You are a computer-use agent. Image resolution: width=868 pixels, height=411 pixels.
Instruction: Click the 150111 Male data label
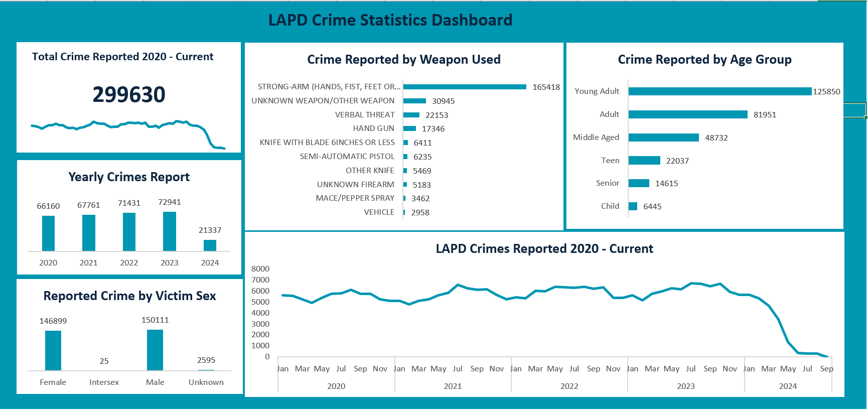point(155,320)
